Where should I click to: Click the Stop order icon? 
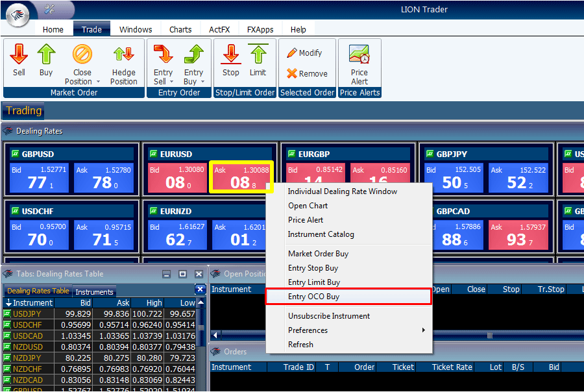pos(231,54)
